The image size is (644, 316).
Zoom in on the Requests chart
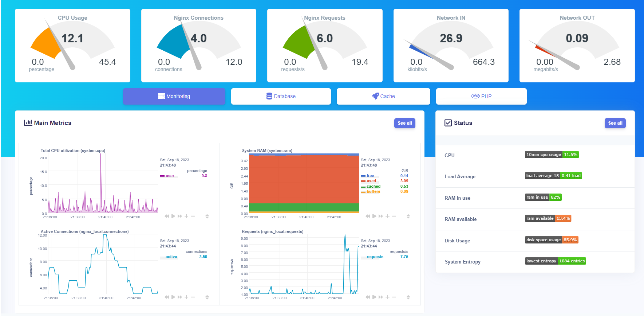(x=387, y=297)
